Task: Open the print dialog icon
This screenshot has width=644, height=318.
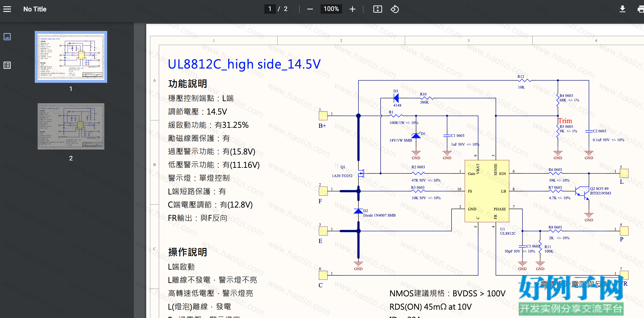Action: pos(640,9)
